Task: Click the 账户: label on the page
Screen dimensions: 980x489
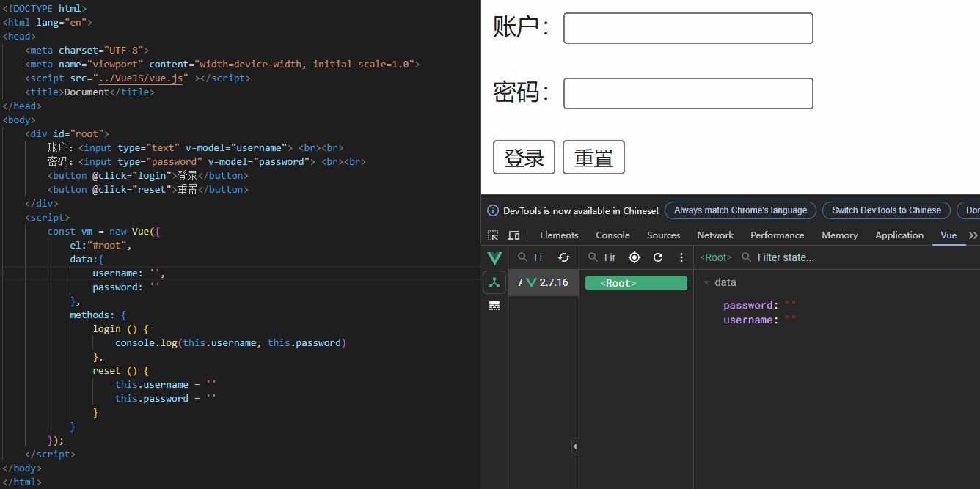Action: point(522,27)
